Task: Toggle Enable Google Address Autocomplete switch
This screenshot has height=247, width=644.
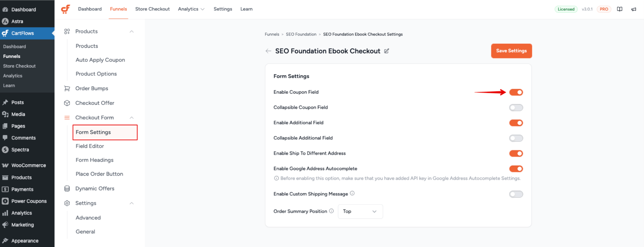Action: [x=516, y=169]
